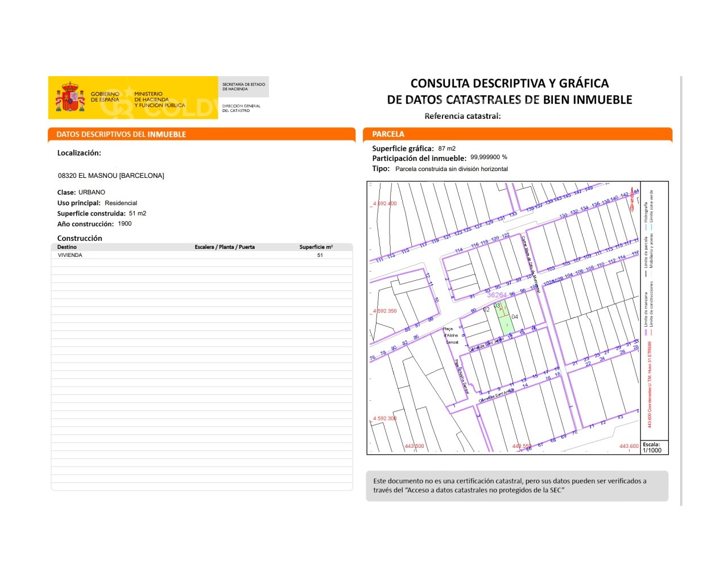
Task: Click coordinate label '4.592.300' on the map
Action: pos(385,418)
